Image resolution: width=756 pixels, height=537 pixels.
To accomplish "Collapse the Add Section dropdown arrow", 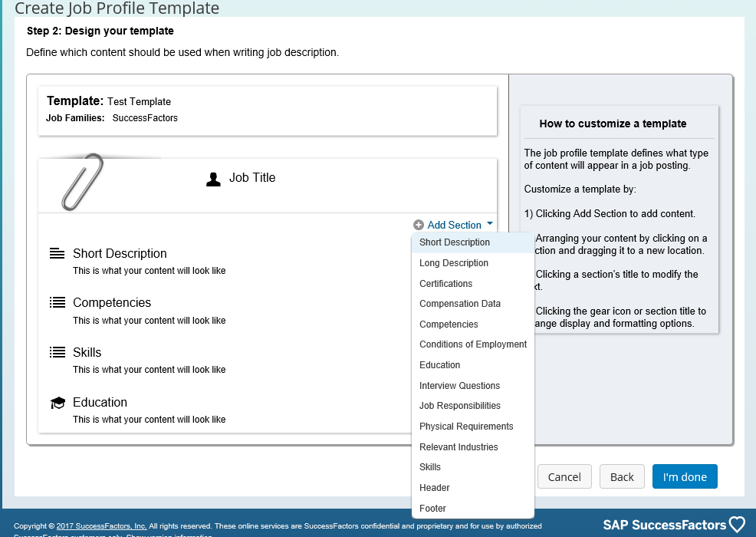I will pos(490,223).
